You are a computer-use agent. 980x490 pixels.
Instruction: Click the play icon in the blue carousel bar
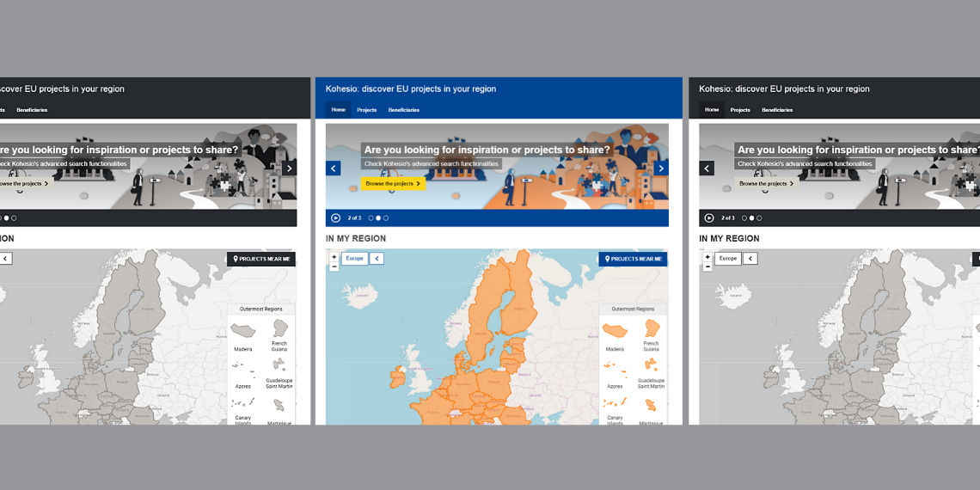pos(335,218)
